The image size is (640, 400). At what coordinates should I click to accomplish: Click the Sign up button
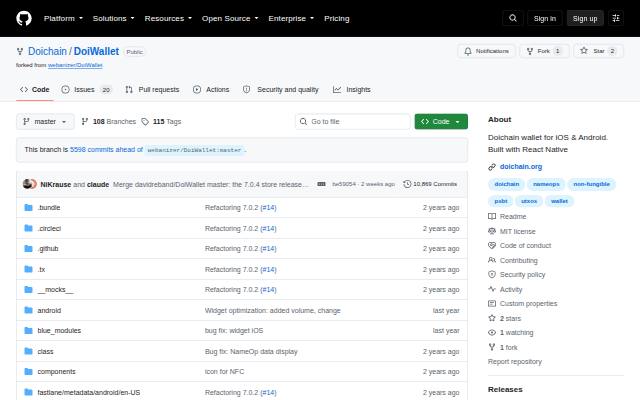click(585, 18)
